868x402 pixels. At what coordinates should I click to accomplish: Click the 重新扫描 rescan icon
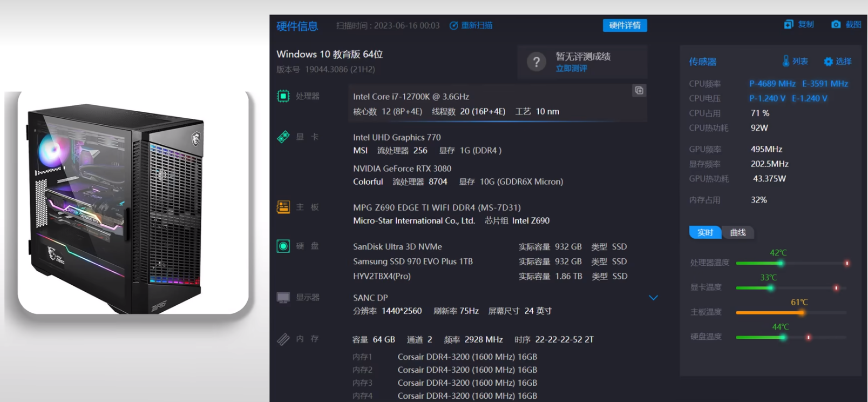pyautogui.click(x=453, y=25)
